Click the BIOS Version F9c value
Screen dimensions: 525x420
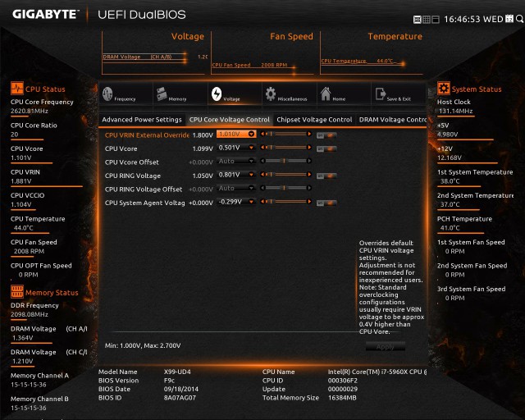[x=169, y=380]
